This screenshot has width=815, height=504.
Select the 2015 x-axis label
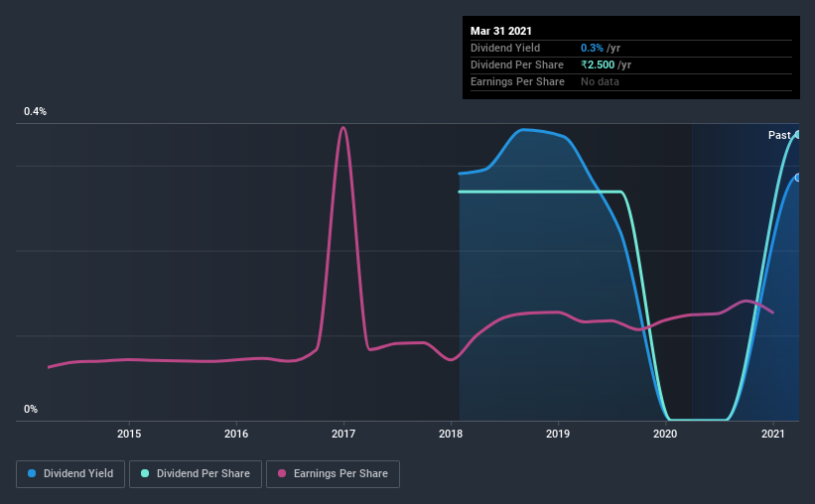(x=129, y=434)
